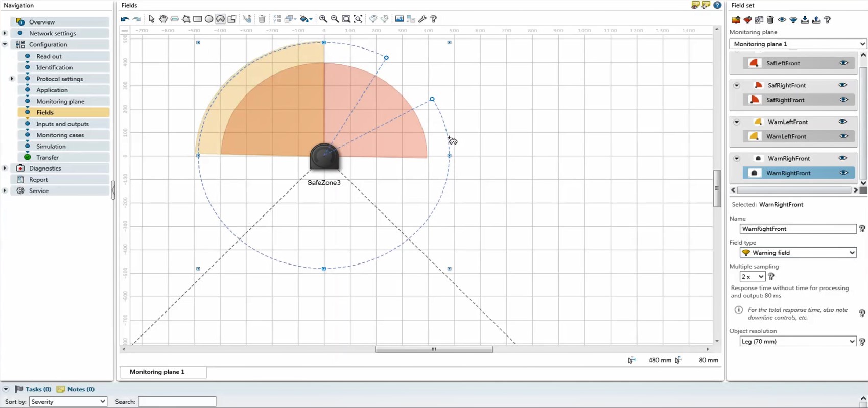The width and height of the screenshot is (868, 408).
Task: Click the undo arrow in the Fields toolbar
Action: tap(125, 19)
